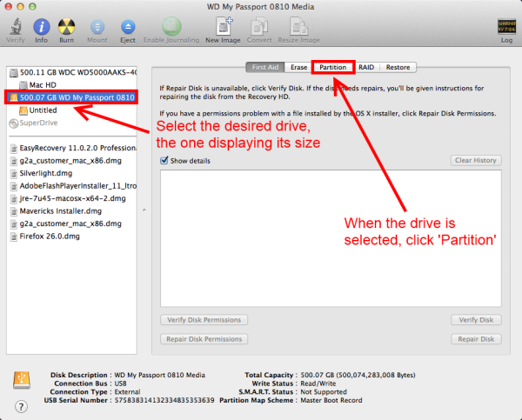Select the 500.11 GB WDC internal disk
This screenshot has width=522, height=420.
point(73,72)
